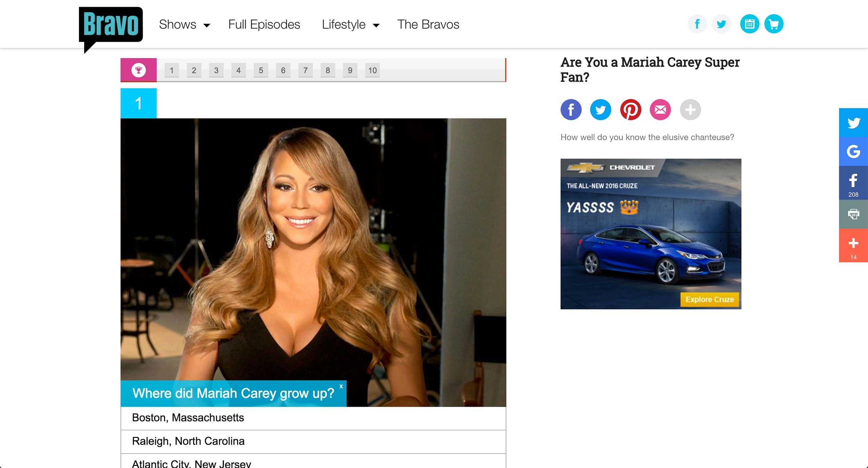Jump to quiz question 5
The height and width of the screenshot is (468, 868).
261,70
